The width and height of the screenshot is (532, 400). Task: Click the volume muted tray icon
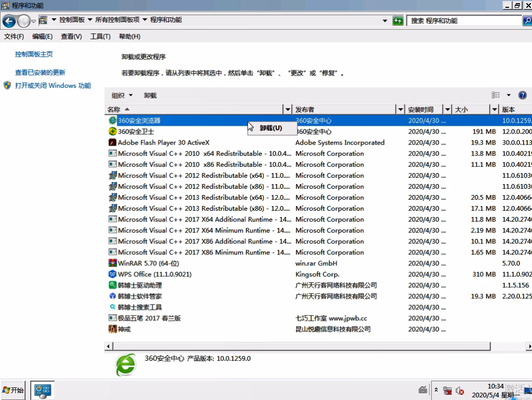(x=460, y=391)
